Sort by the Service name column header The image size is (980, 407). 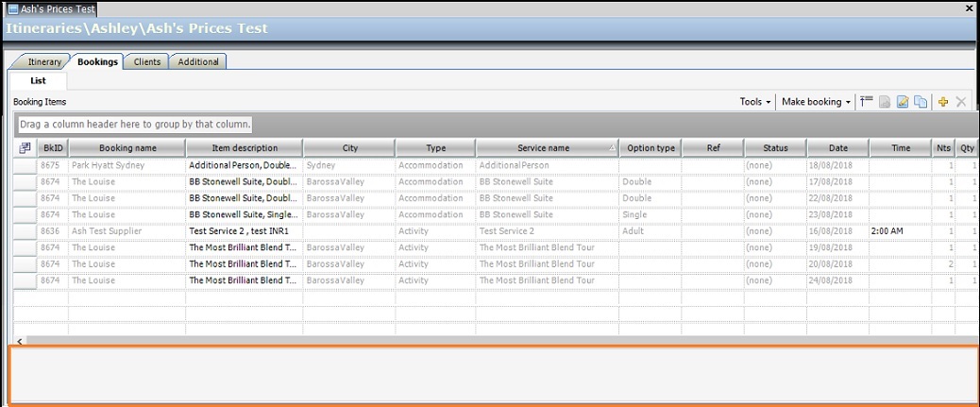coord(543,148)
